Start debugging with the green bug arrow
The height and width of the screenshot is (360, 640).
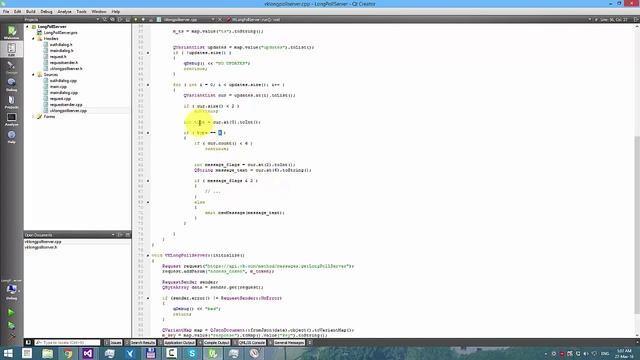11,325
